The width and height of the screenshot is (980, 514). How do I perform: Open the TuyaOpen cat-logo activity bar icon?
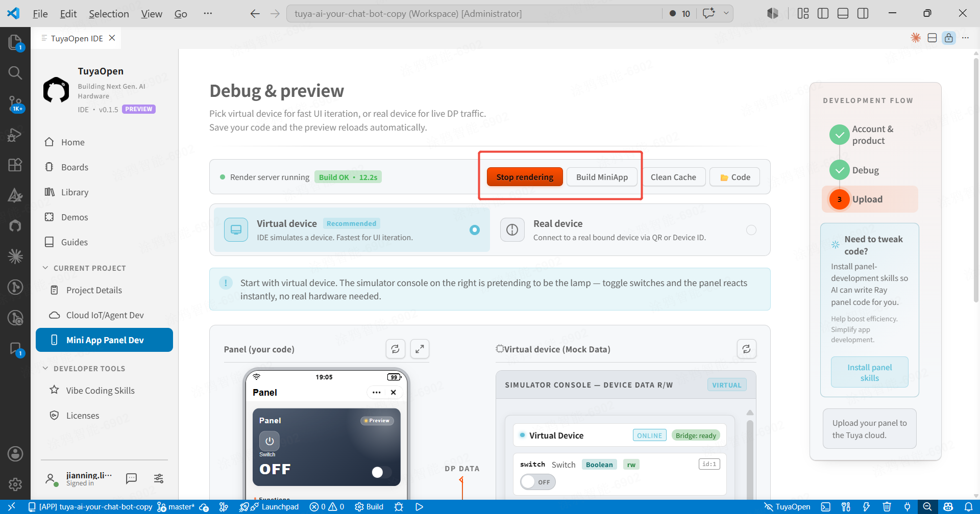click(15, 225)
